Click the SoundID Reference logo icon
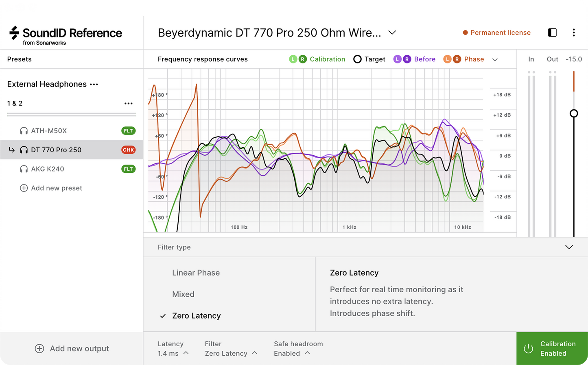 click(x=14, y=33)
